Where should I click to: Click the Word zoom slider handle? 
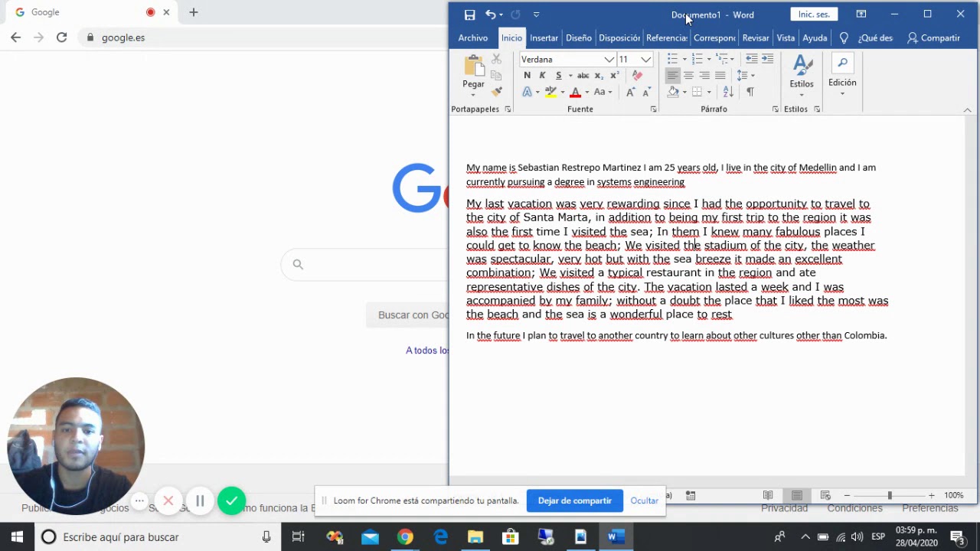click(x=890, y=495)
